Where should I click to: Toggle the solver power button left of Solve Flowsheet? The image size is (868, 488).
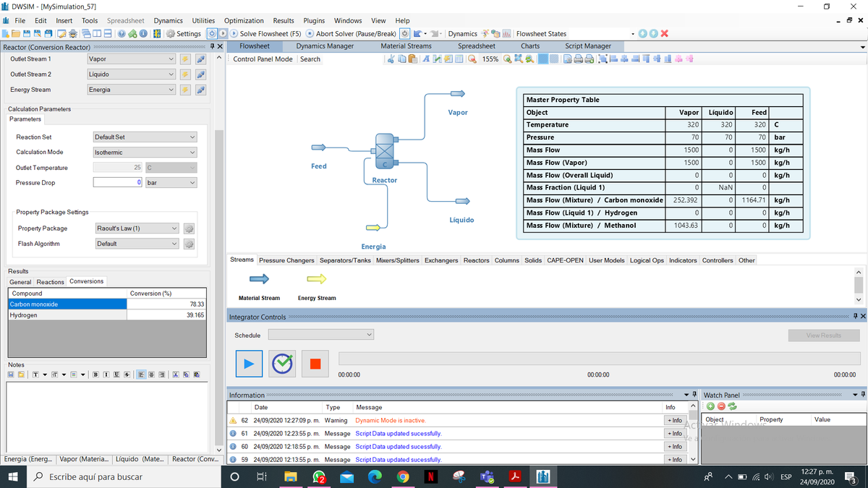pyautogui.click(x=212, y=33)
